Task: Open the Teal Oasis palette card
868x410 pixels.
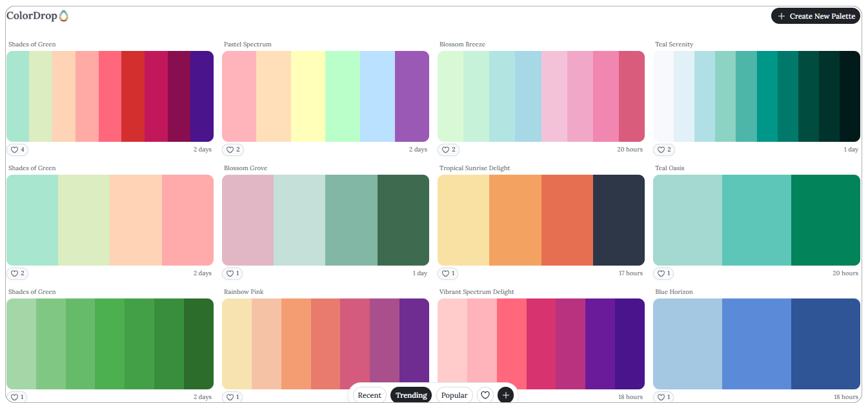Action: [x=755, y=220]
